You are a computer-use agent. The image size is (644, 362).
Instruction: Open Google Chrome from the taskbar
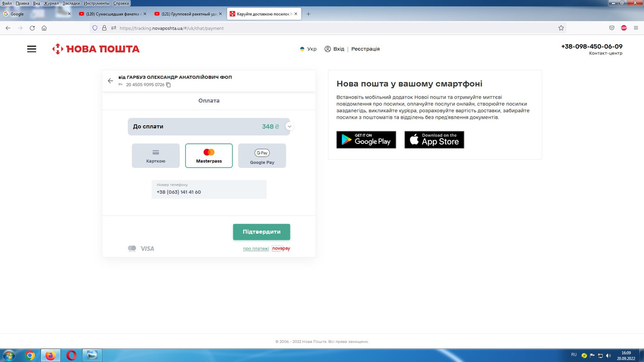30,355
